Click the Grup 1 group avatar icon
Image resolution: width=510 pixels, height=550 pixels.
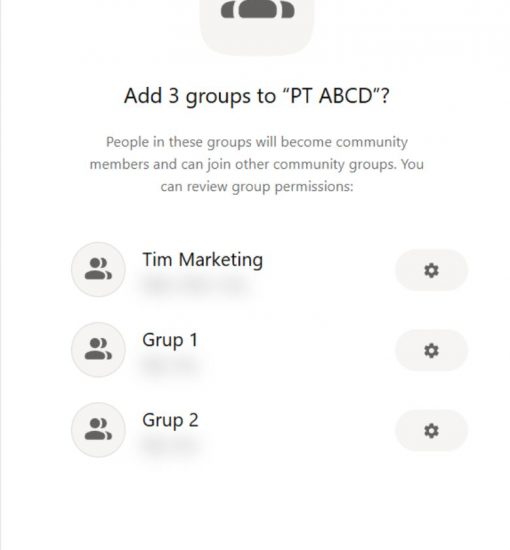pos(98,349)
